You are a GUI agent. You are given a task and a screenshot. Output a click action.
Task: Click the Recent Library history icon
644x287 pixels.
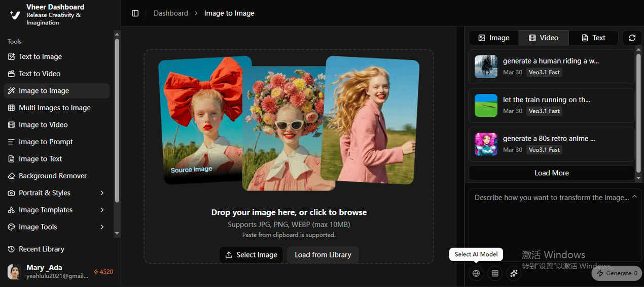click(11, 249)
